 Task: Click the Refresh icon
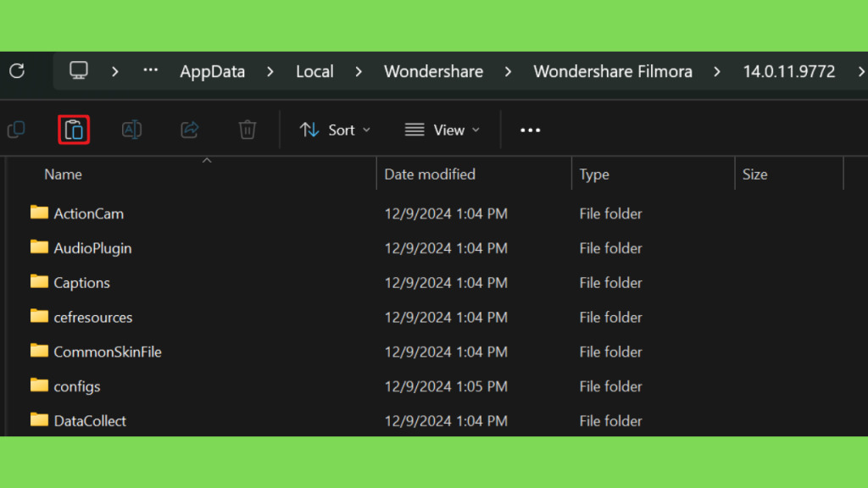17,71
